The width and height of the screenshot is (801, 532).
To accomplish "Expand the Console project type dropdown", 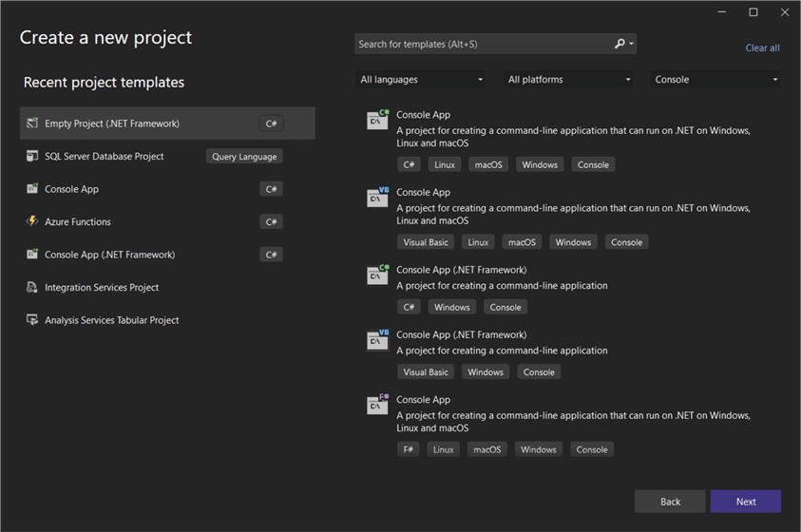I will coord(715,80).
